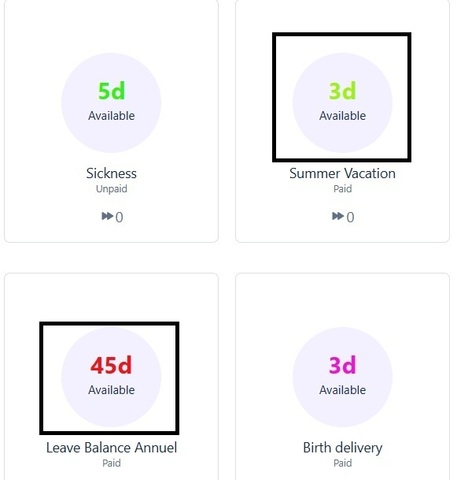Click the Available text in Sickness circle

[111, 116]
